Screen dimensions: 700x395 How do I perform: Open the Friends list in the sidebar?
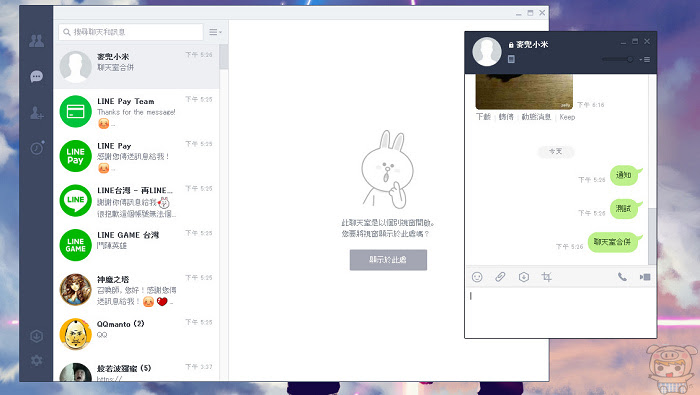tap(36, 41)
